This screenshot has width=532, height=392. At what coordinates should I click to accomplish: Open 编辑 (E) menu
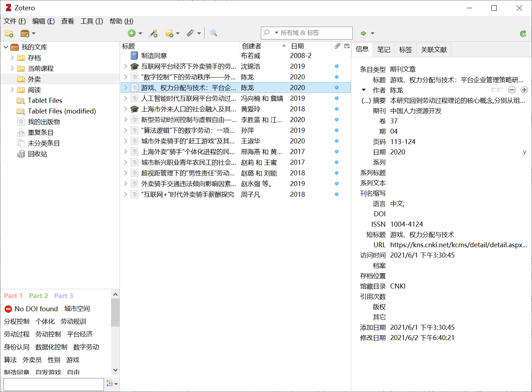[x=43, y=21]
